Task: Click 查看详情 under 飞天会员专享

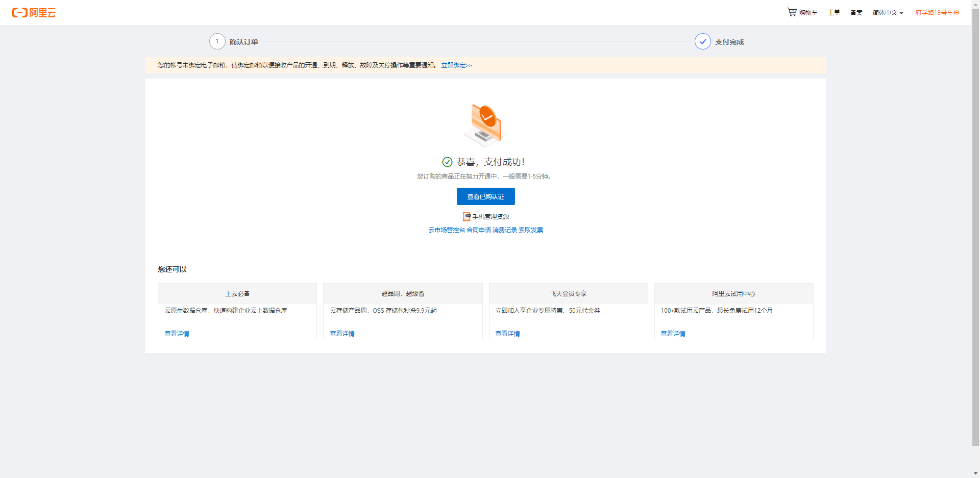Action: (x=507, y=333)
